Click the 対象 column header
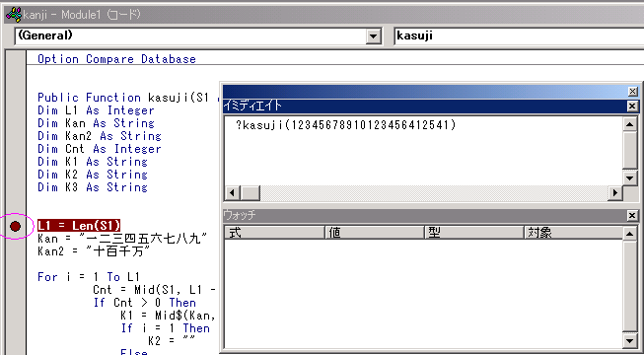Viewport: 644px width, 355px height. click(x=573, y=233)
